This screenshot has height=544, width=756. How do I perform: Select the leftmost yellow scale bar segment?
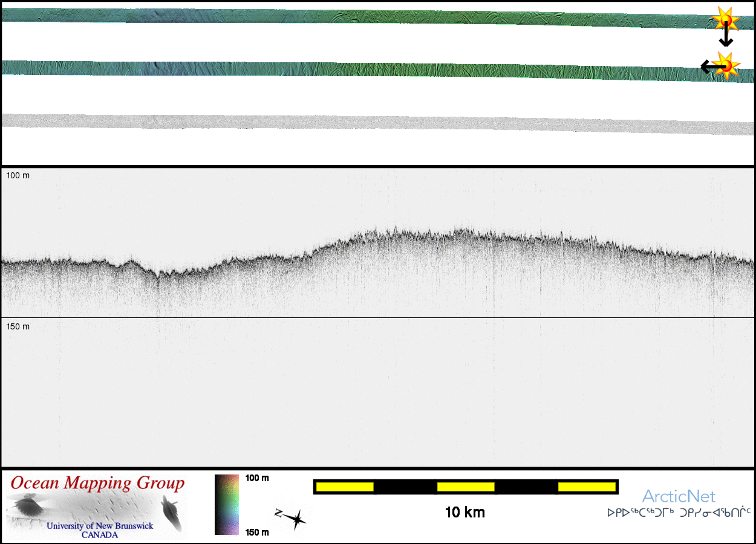click(x=344, y=487)
